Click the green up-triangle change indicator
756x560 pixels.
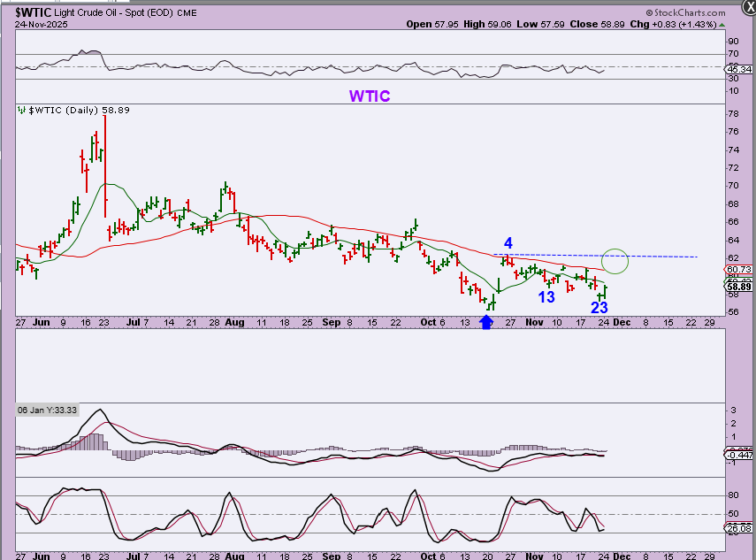click(722, 25)
